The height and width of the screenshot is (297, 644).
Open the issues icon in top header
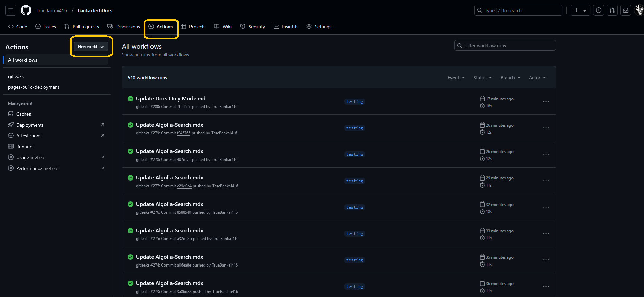point(599,10)
